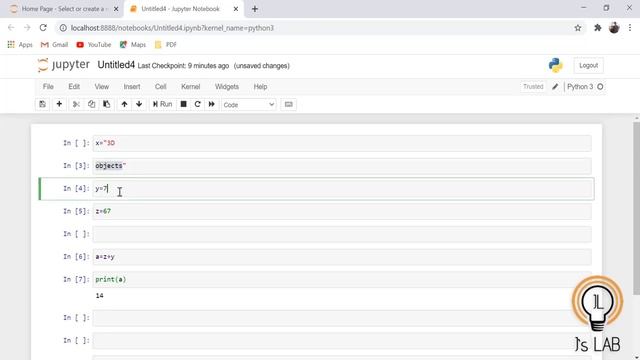Viewport: 640px width, 360px height.
Task: Interrupt the kernel with stop icon
Action: [184, 104]
